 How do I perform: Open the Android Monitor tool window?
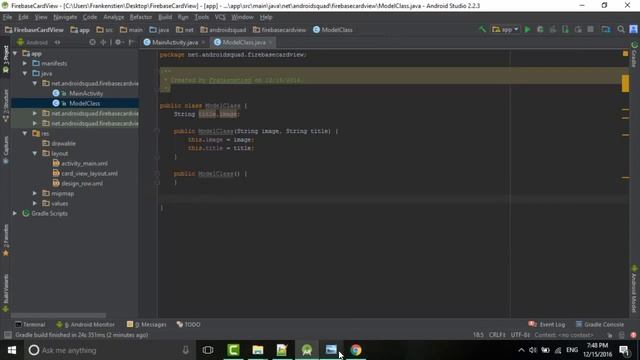(85, 324)
